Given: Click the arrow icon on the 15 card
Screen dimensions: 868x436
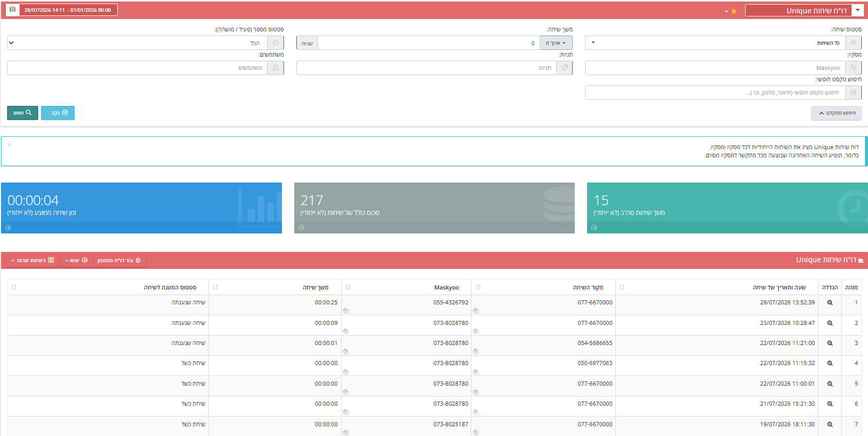Looking at the screenshot, I should pyautogui.click(x=594, y=227).
